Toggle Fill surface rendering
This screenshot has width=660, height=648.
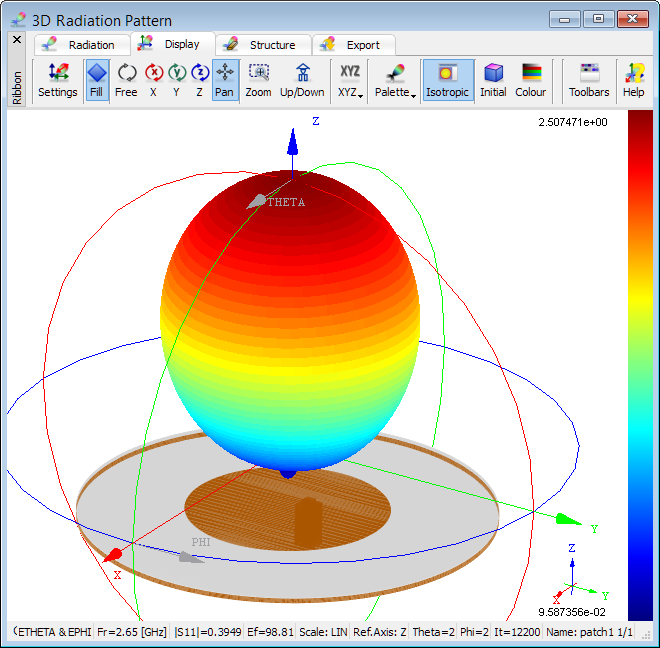[96, 80]
